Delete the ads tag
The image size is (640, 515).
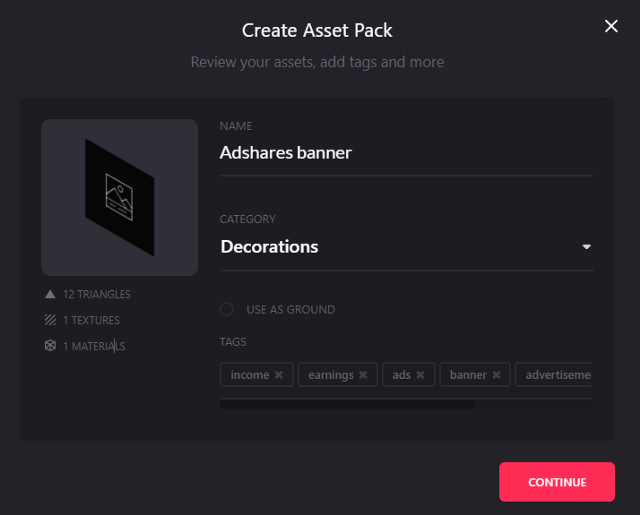coord(420,375)
